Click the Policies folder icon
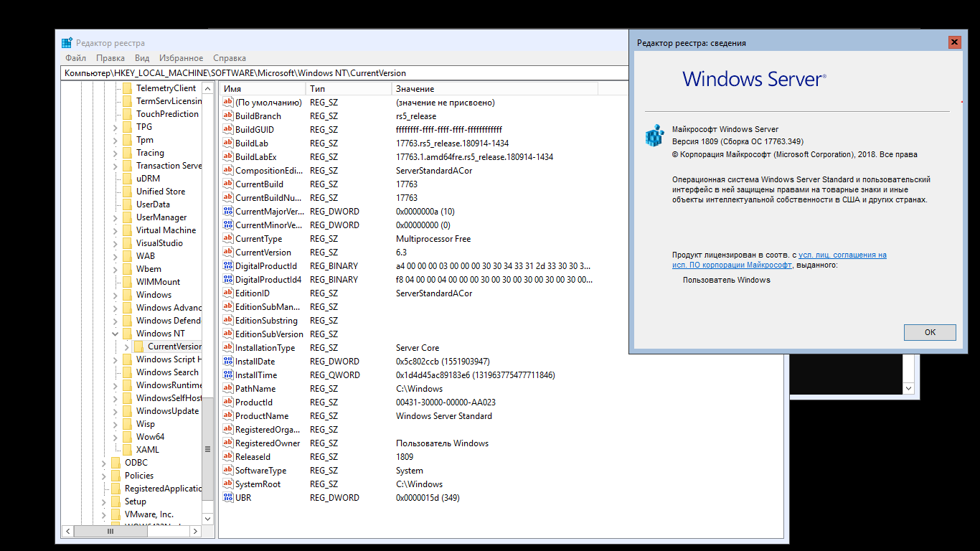This screenshot has height=551, width=980. tap(116, 476)
